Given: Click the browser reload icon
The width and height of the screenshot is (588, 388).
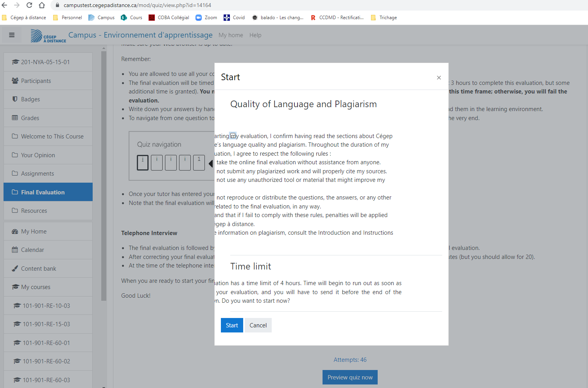Looking at the screenshot, I should point(29,5).
